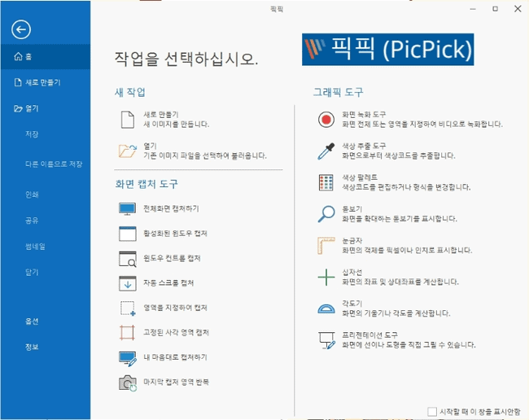
Task: Click text 기존 이미지 파일을 선택하여 불러옵니다.
Action: click(x=205, y=155)
